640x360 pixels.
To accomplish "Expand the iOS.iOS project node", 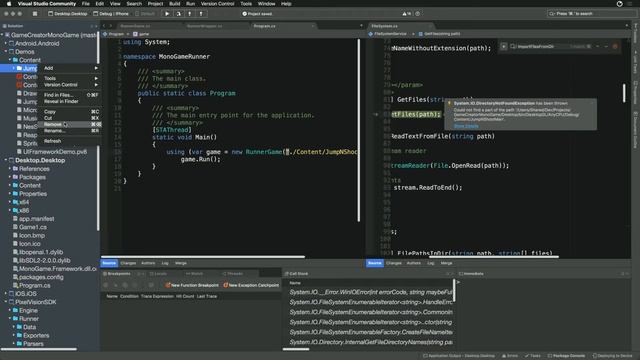I will [6, 293].
